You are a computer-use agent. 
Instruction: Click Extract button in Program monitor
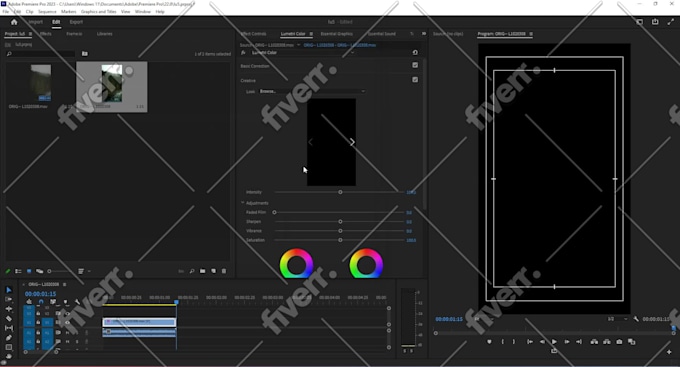pyautogui.click(x=607, y=342)
